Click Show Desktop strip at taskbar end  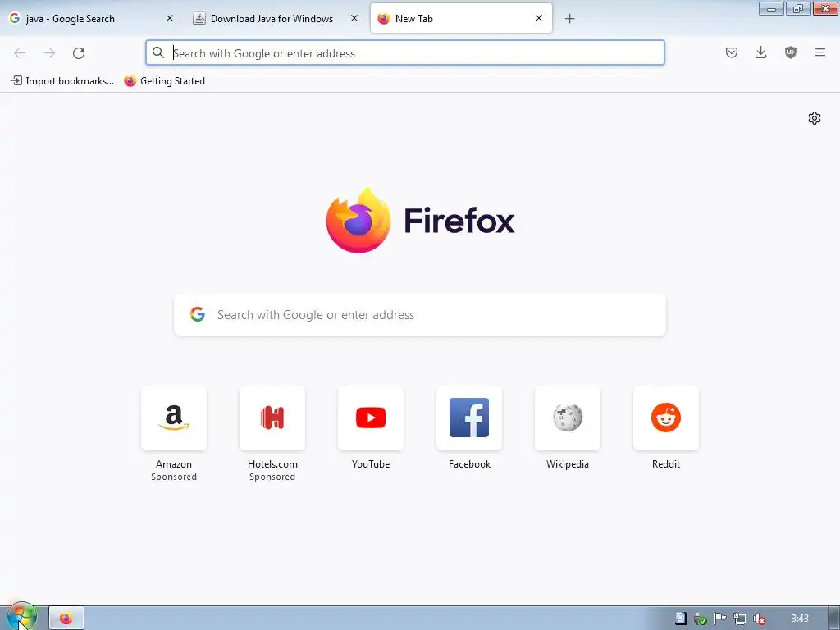[x=834, y=619]
